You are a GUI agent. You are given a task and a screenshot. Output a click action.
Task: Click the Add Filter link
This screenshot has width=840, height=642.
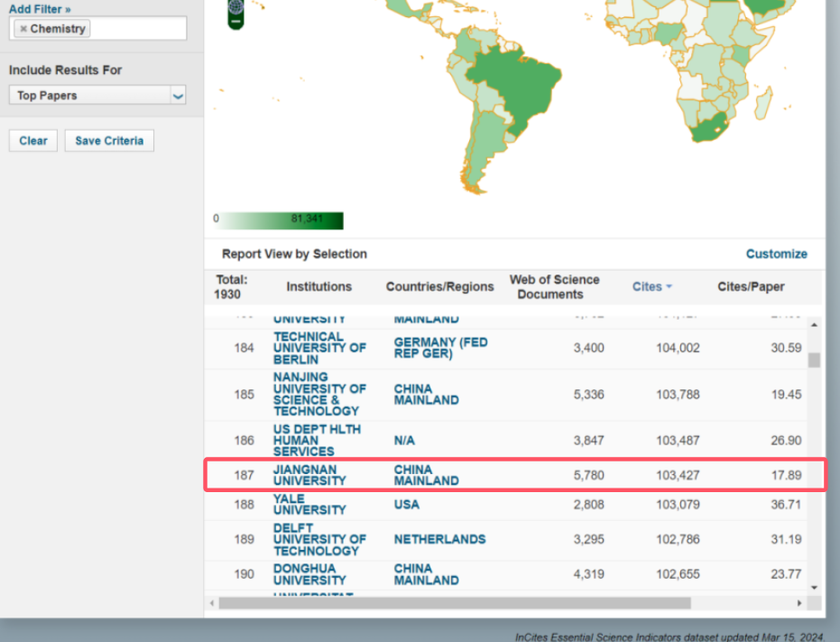tap(40, 9)
